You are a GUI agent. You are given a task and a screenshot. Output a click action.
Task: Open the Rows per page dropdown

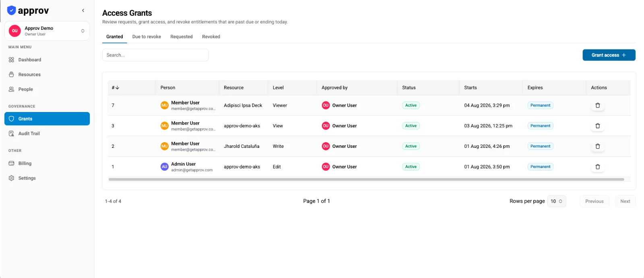557,201
